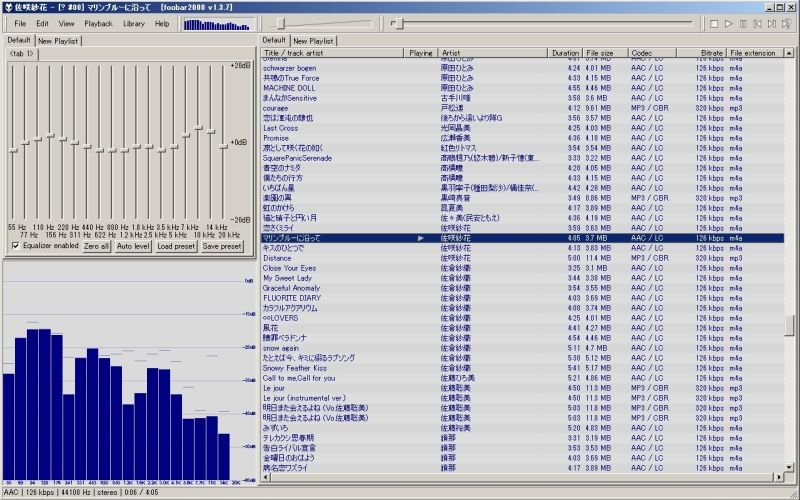Image resolution: width=800 pixels, height=500 pixels.
Task: Open the File menu
Action: 20,23
